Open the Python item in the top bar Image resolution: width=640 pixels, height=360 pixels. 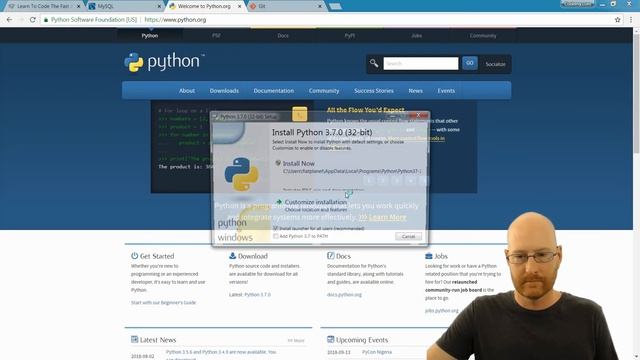tap(150, 36)
